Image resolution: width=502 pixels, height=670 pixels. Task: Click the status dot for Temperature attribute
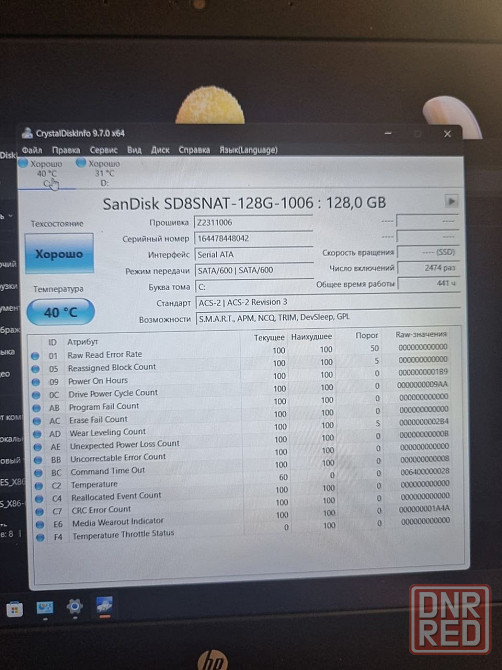(39, 486)
